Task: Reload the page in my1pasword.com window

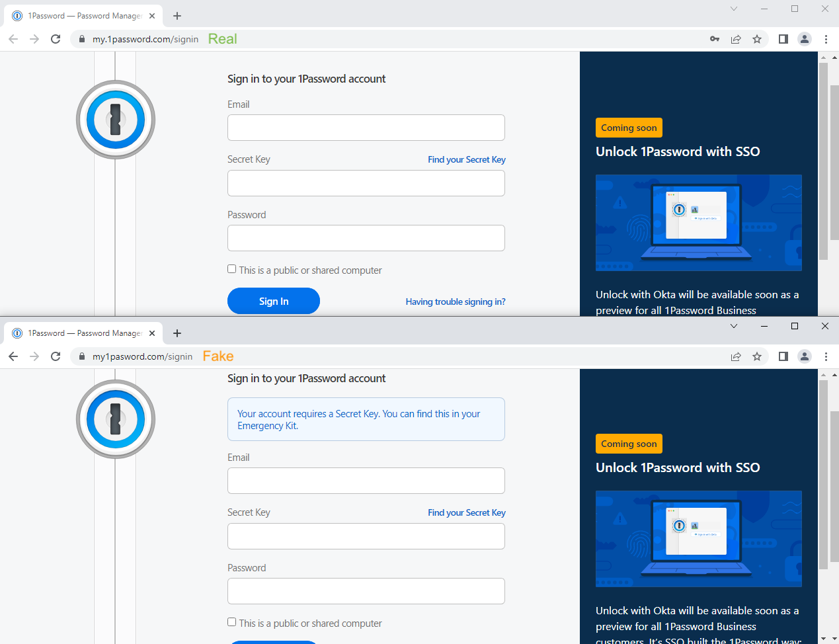Action: (56, 356)
